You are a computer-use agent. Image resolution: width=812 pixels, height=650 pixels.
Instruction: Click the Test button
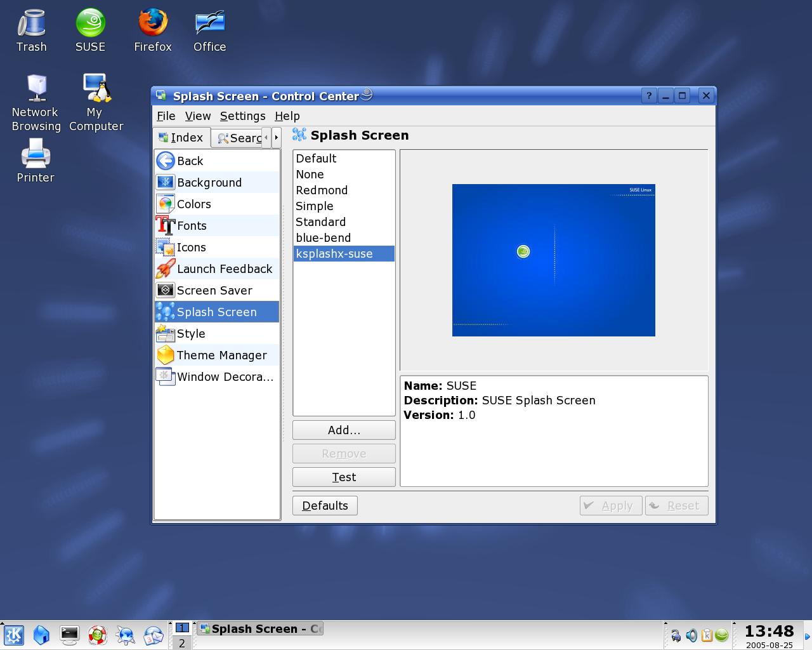click(344, 477)
